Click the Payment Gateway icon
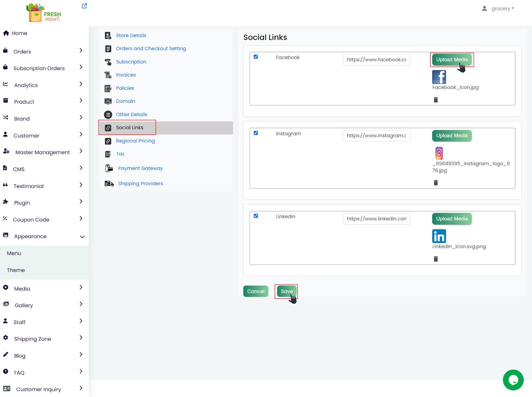Image resolution: width=532 pixels, height=397 pixels. click(109, 168)
